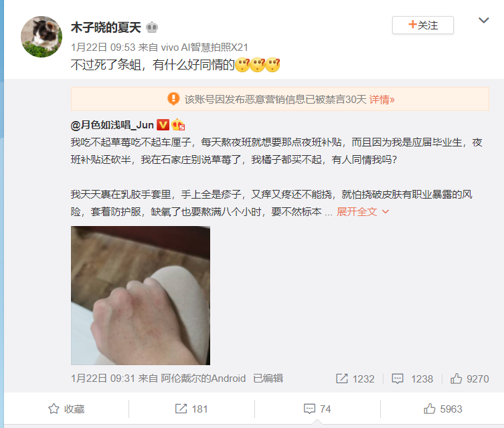Click the username 木子晓的夏天
504x428 pixels.
click(x=106, y=27)
